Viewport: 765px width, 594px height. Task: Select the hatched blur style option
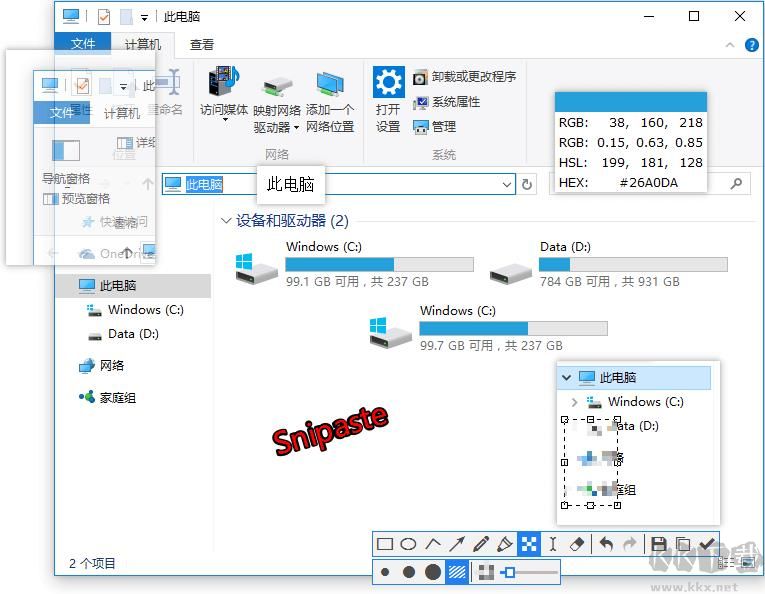coord(457,572)
